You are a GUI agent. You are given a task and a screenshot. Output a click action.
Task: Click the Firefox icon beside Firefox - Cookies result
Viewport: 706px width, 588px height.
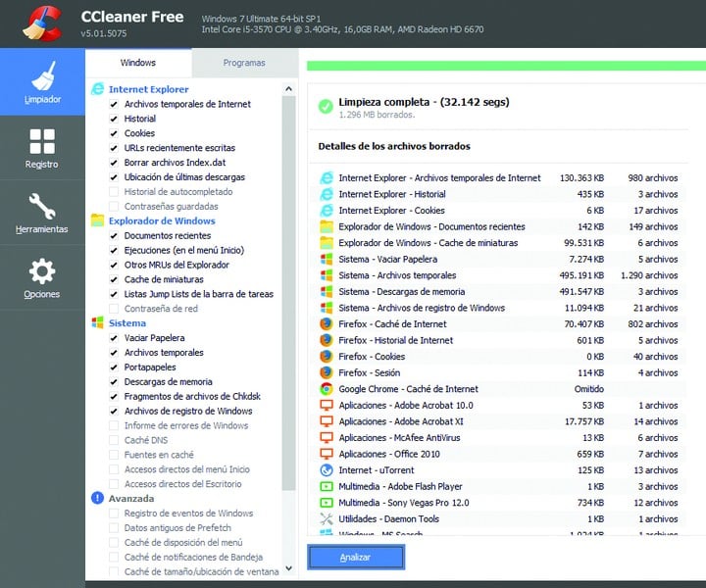coord(327,357)
